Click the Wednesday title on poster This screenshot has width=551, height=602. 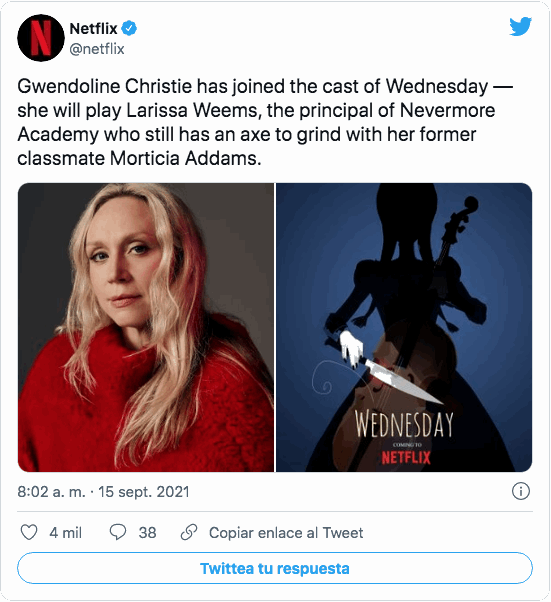[x=404, y=425]
